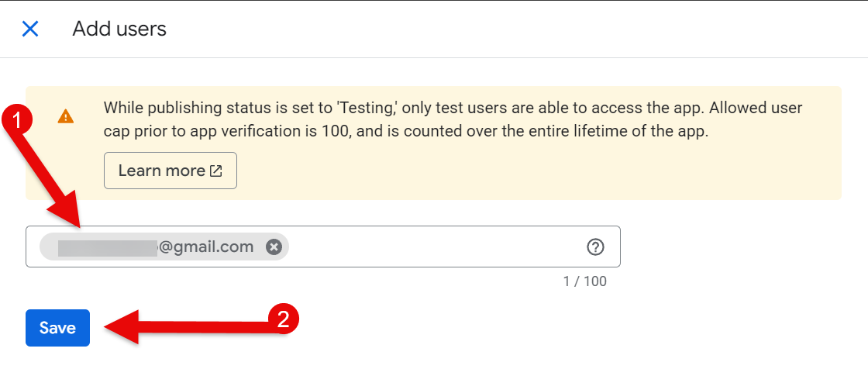Click the blurred part of the email address
868x376 pixels.
[108, 247]
